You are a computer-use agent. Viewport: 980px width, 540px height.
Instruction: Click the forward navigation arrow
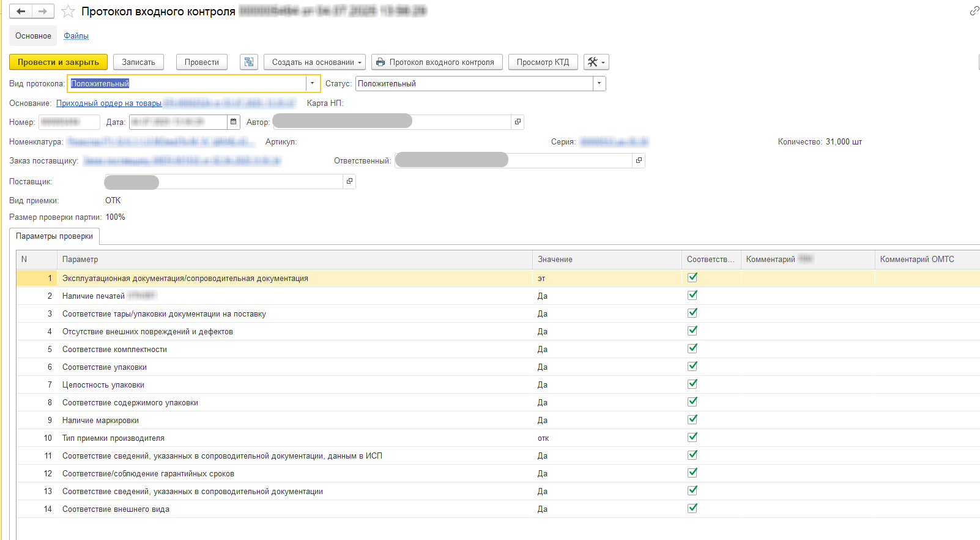43,12
